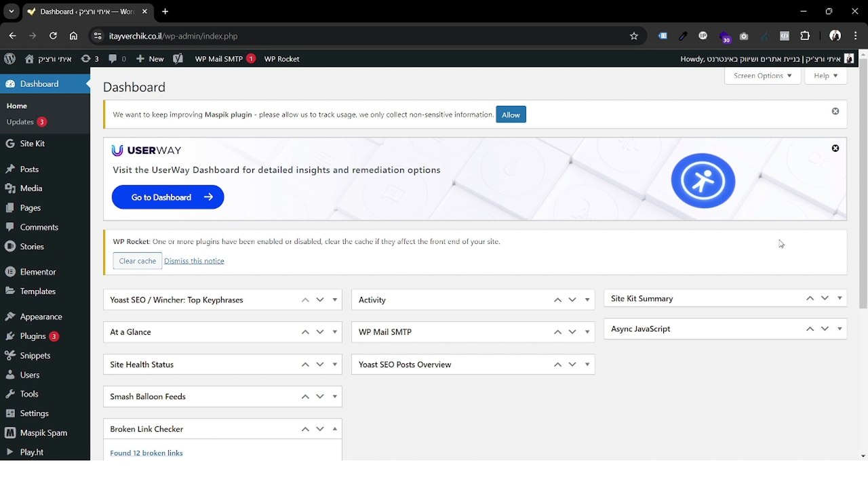The height and width of the screenshot is (488, 868).
Task: Move Broken Link Checker widget up
Action: pos(305,429)
